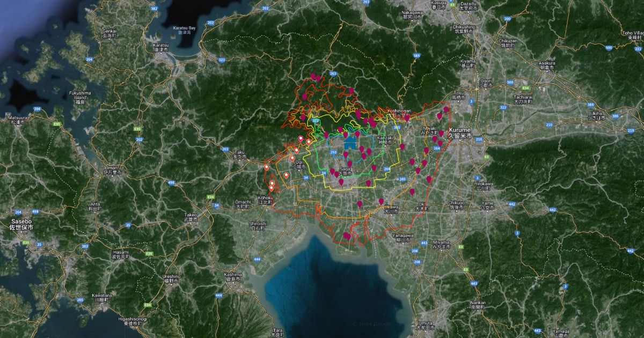Click the blue home icon on the map

(x=350, y=142)
